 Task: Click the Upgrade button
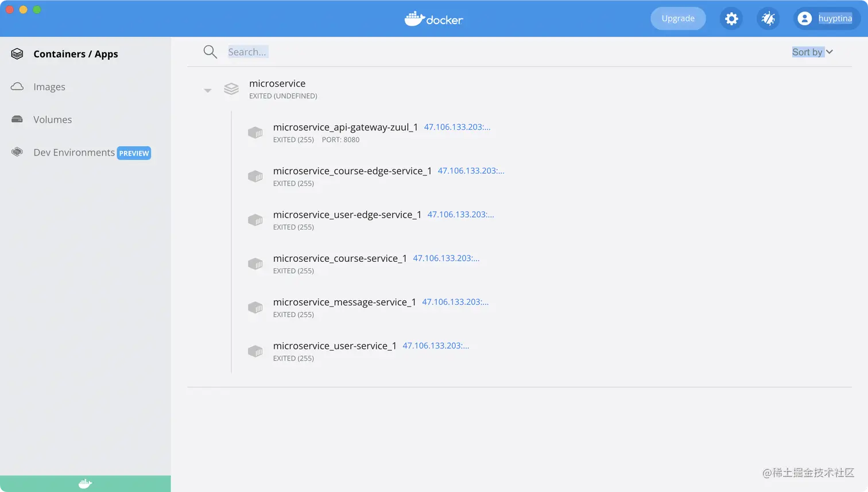(x=678, y=18)
